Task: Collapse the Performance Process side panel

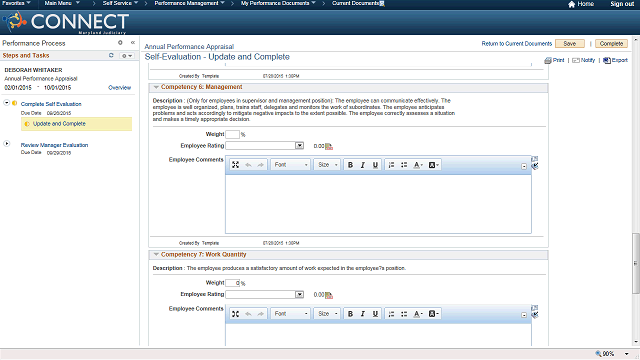Action: pos(133,42)
